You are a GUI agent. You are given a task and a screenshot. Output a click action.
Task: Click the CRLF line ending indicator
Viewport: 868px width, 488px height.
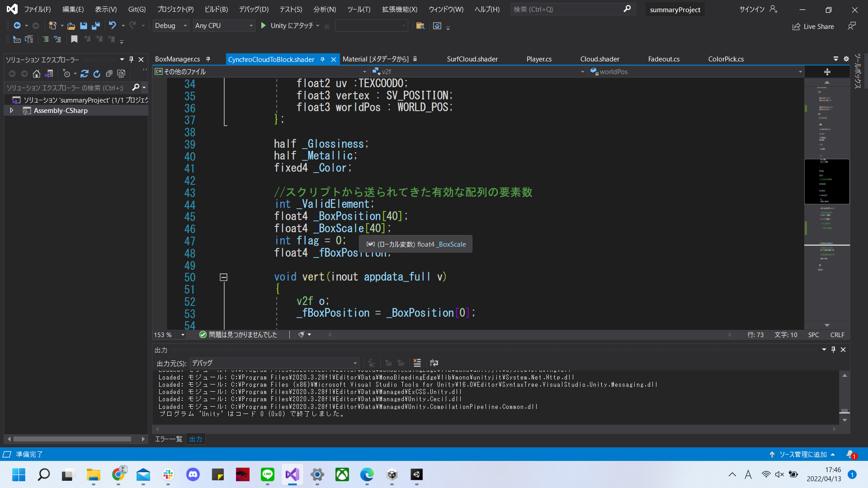click(837, 335)
